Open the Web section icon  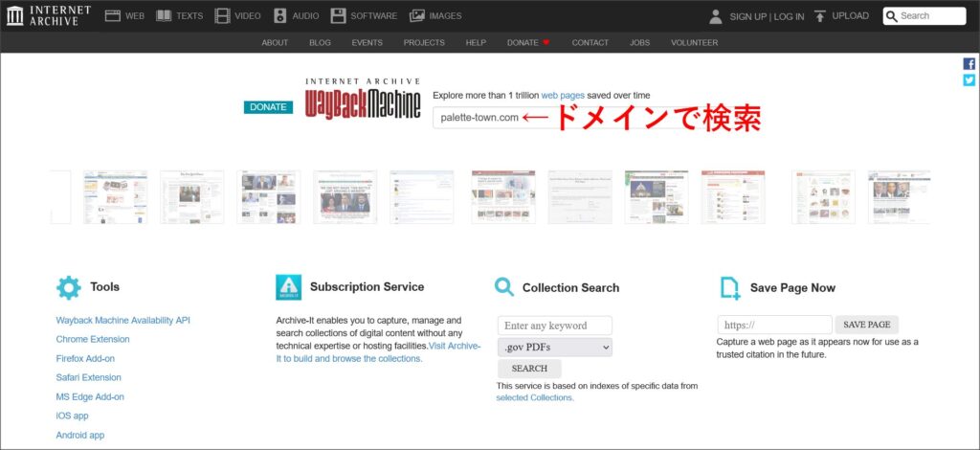pyautogui.click(x=113, y=15)
